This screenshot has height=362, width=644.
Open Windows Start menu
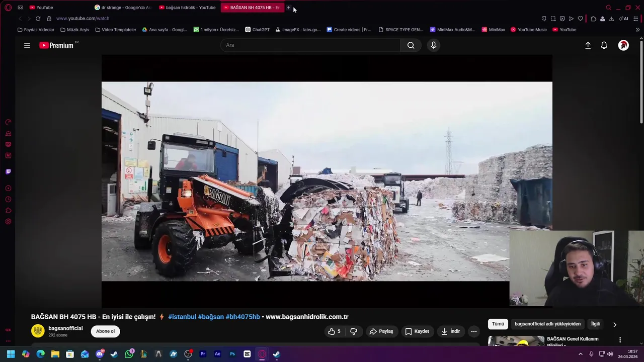pos(11,354)
